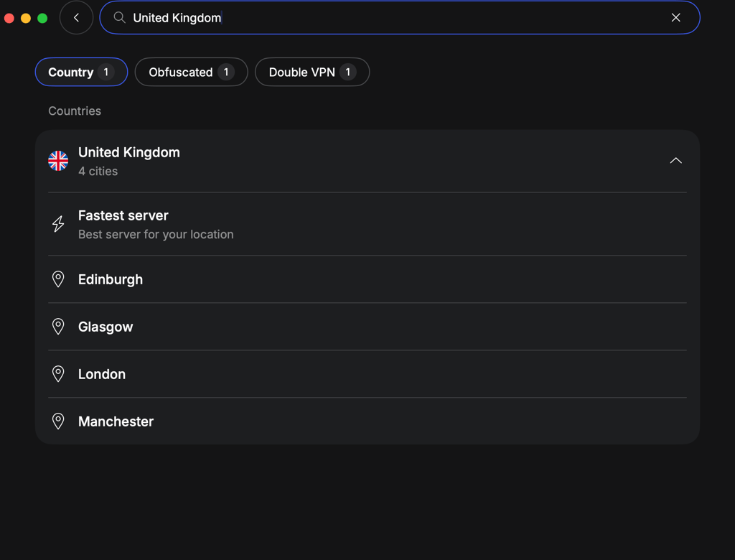Click the location pin beside Glasgow
The image size is (735, 560).
coord(58,327)
